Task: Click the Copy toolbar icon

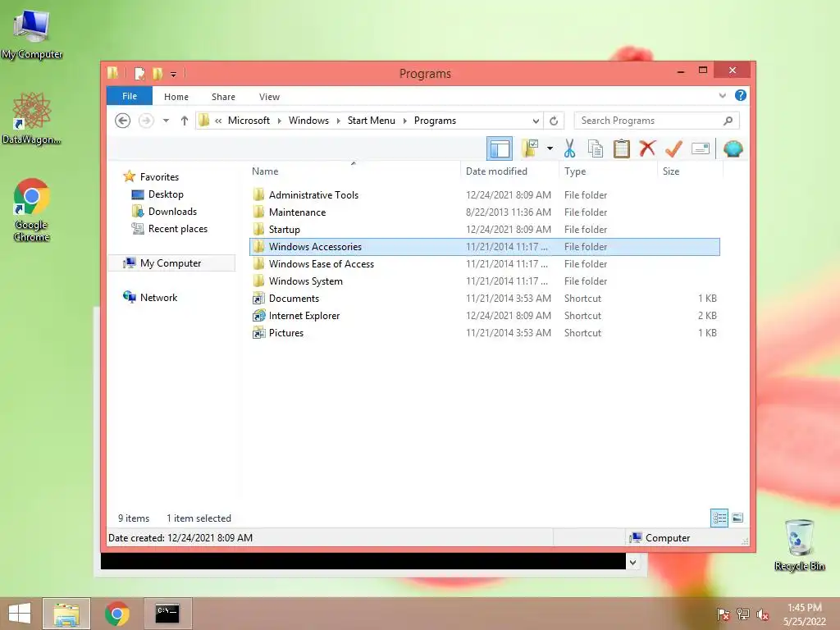Action: tap(596, 149)
